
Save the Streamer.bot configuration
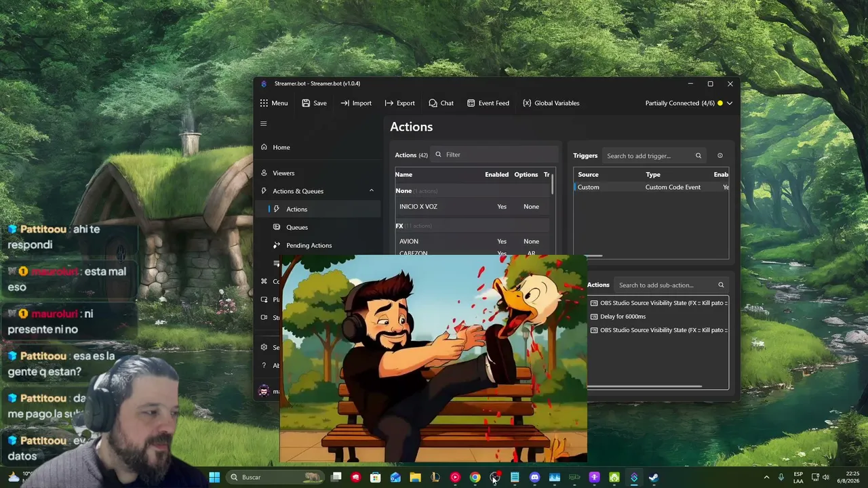point(314,103)
